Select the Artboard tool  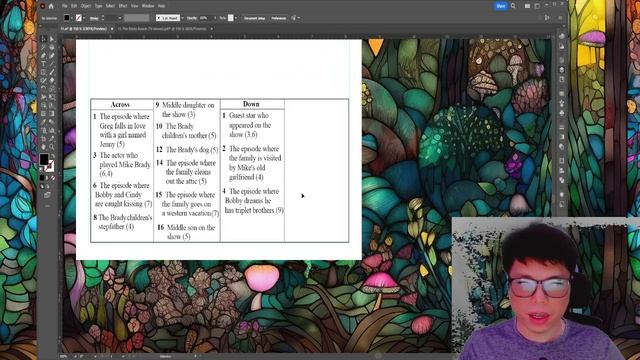43,138
